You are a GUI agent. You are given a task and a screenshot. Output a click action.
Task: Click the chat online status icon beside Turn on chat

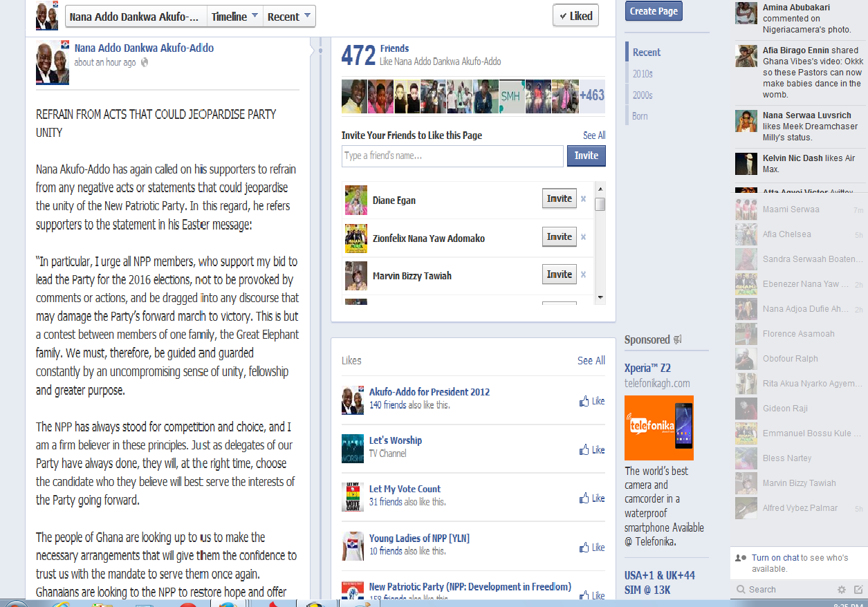[x=741, y=558]
